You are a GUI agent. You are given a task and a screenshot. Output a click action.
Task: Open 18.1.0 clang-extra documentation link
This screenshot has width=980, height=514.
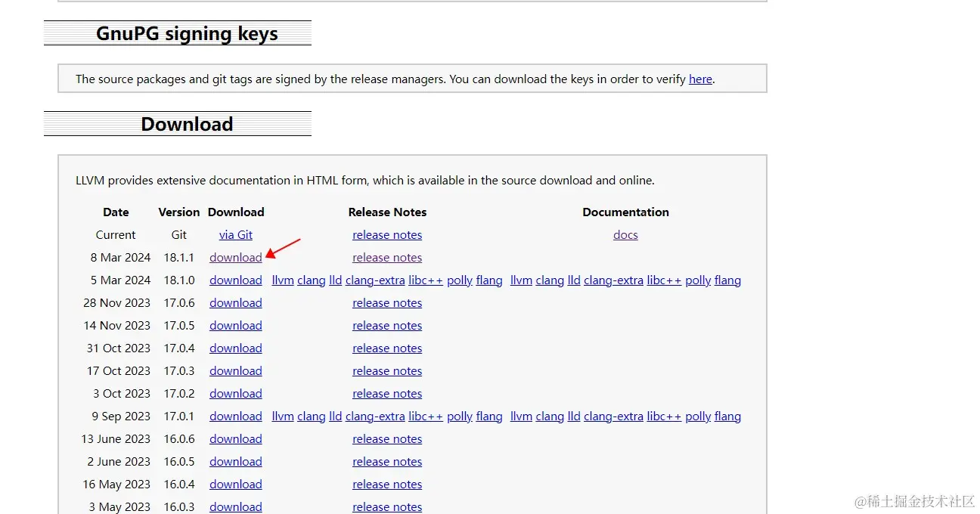613,280
